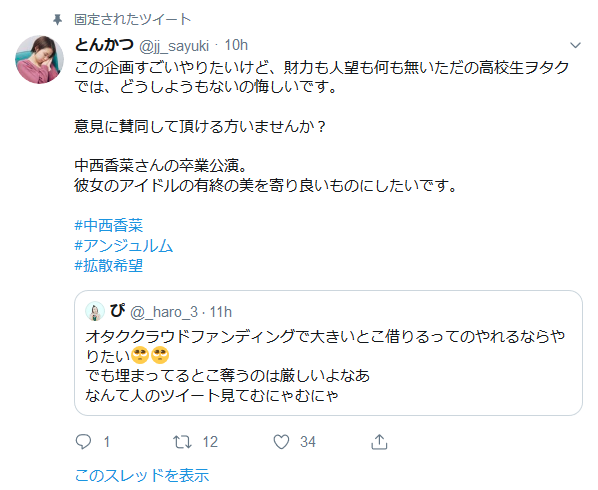This screenshot has height=490, width=598.
Task: Open the 10h tweet timestamp
Action: [236, 45]
